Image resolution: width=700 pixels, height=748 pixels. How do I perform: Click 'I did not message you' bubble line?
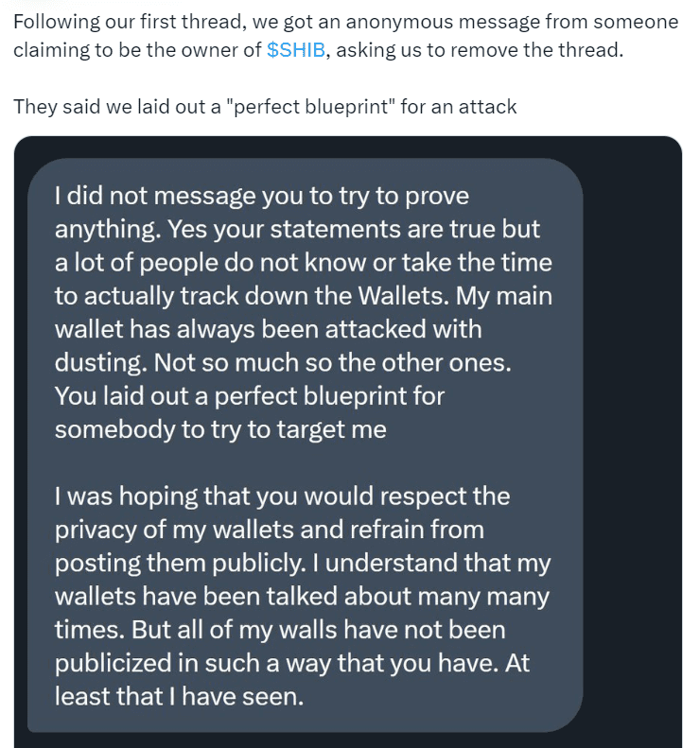point(262,196)
